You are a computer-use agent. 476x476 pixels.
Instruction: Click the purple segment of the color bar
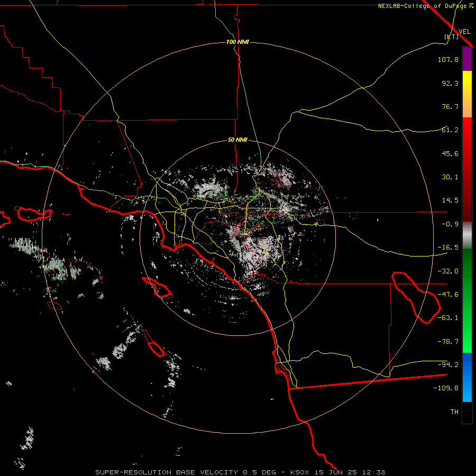click(467, 59)
